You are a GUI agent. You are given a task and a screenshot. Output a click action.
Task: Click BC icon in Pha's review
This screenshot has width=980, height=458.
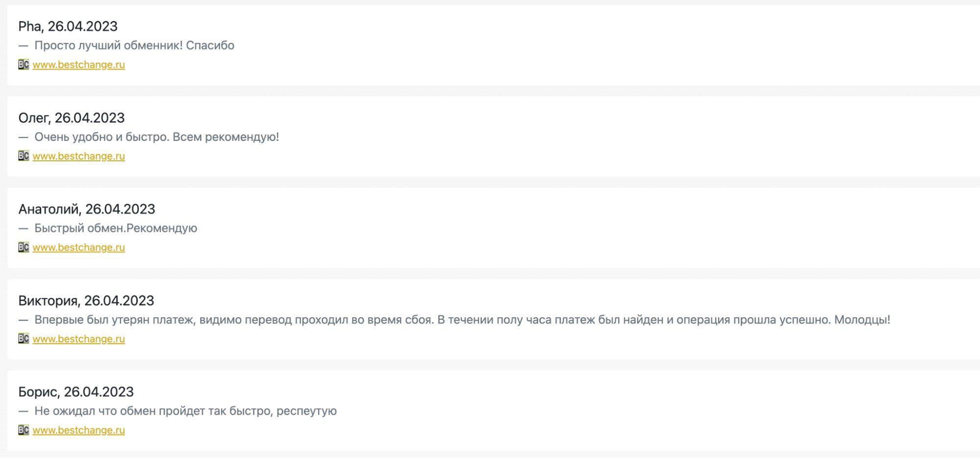(x=24, y=64)
